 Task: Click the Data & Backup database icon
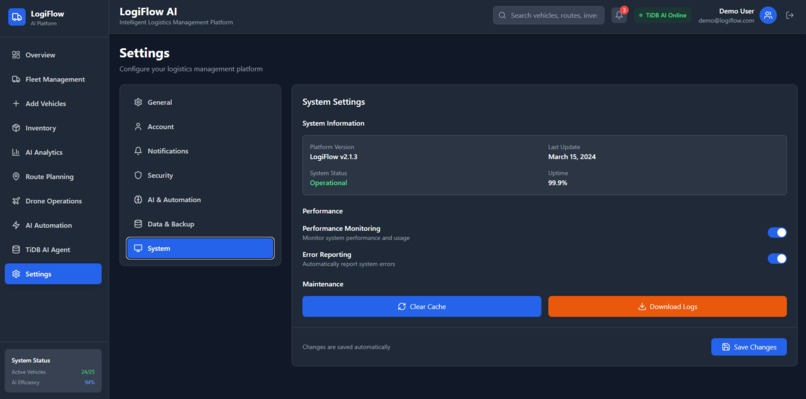tap(138, 224)
